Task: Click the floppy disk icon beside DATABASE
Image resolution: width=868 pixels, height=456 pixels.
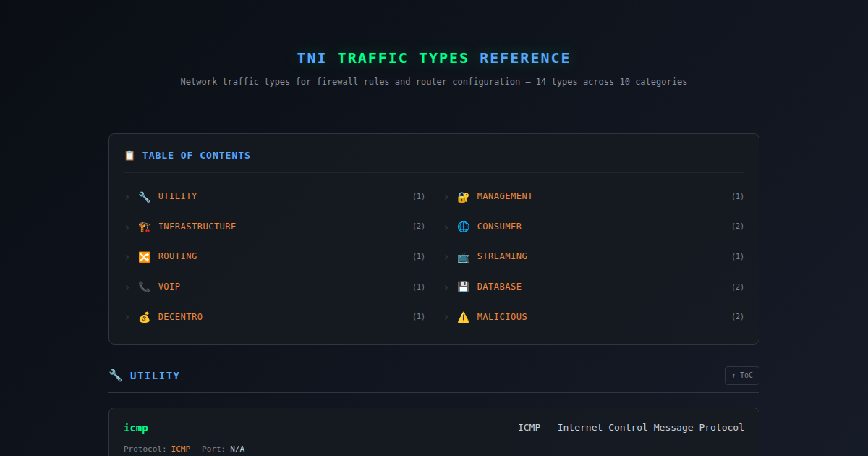Action: pyautogui.click(x=464, y=287)
